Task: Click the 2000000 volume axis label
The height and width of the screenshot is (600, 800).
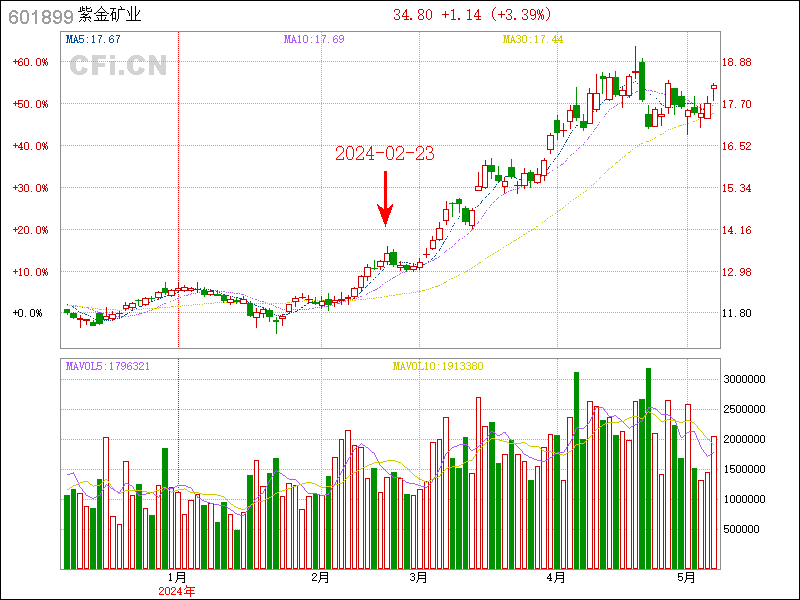Action: pos(744,439)
